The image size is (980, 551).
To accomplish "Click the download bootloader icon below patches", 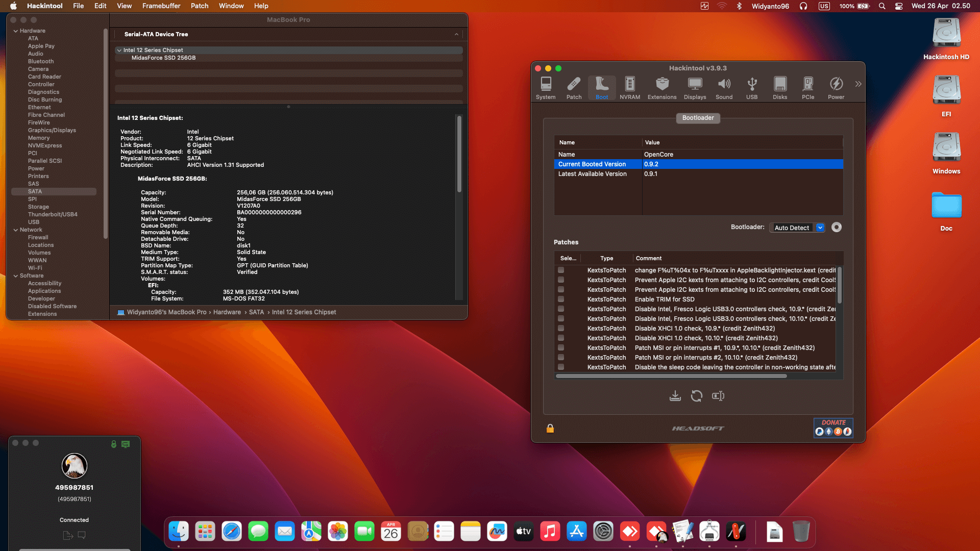I will (x=675, y=396).
